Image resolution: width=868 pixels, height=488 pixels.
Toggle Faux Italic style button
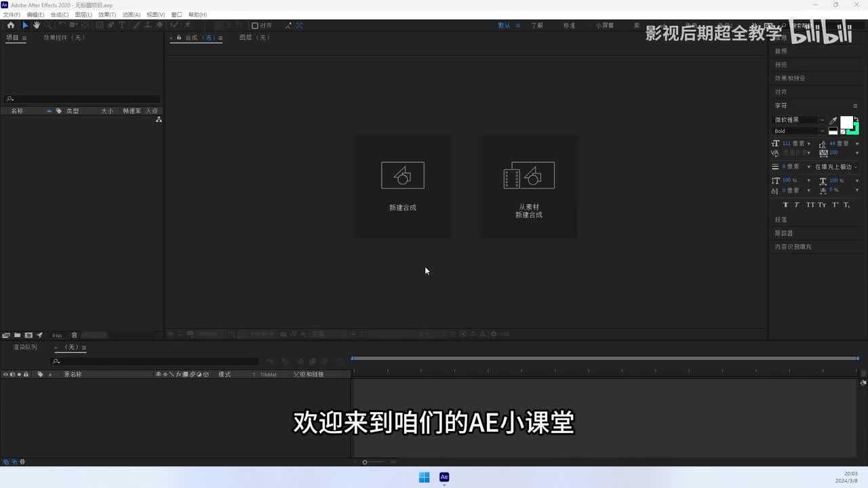797,205
